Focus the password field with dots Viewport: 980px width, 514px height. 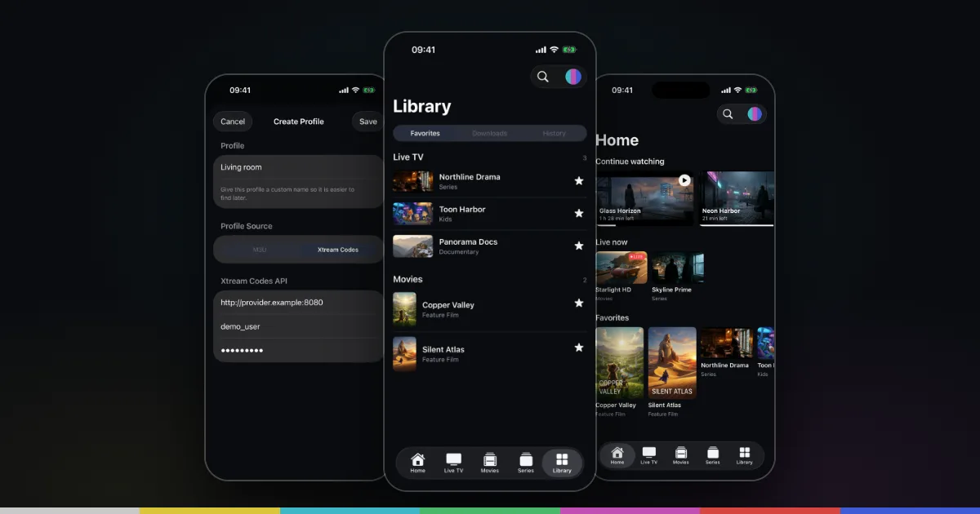pos(298,350)
